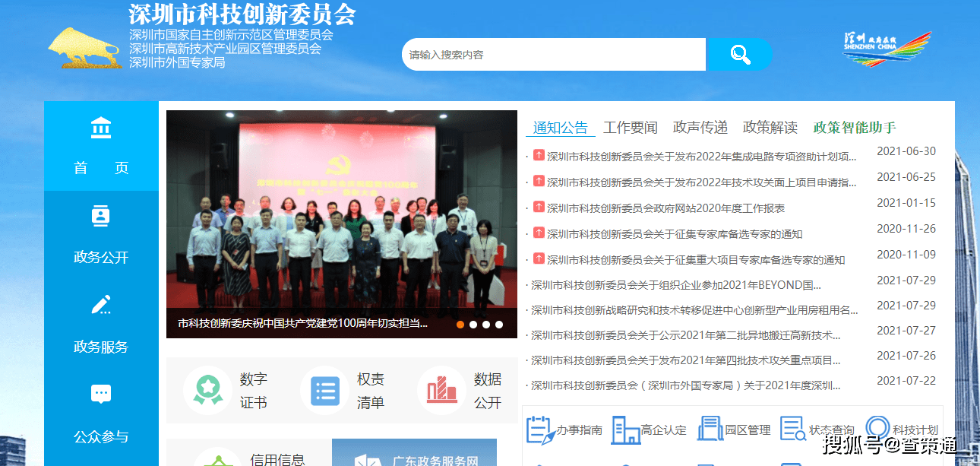
Task: Click the 高企认定 building icon
Action: point(625,430)
